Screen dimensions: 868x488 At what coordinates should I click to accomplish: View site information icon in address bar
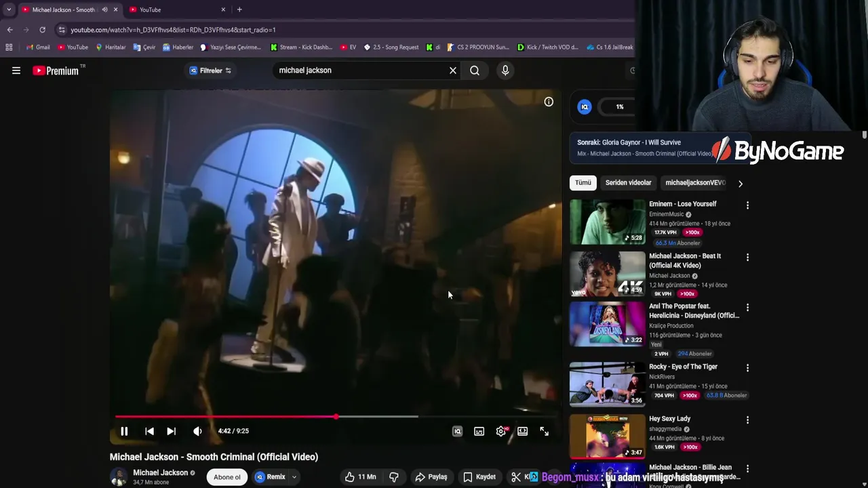tap(62, 30)
